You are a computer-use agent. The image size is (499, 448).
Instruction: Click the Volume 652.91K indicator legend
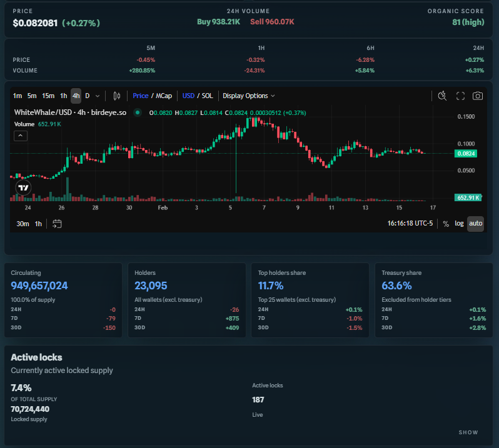point(38,124)
